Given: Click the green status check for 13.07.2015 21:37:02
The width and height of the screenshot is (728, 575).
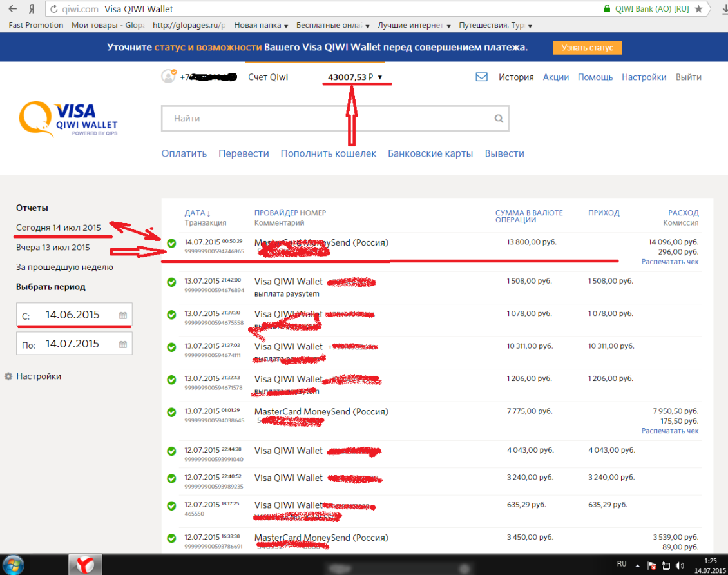Looking at the screenshot, I should pos(171,347).
